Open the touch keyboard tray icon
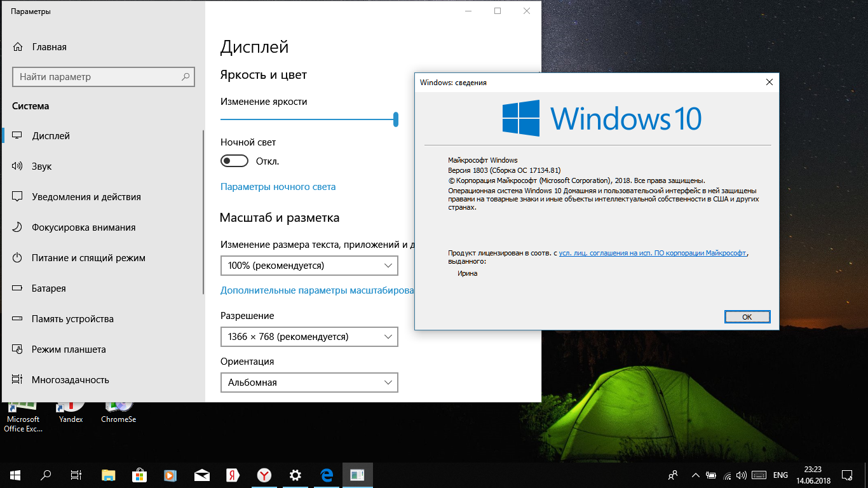This screenshot has height=488, width=868. pos(758,475)
